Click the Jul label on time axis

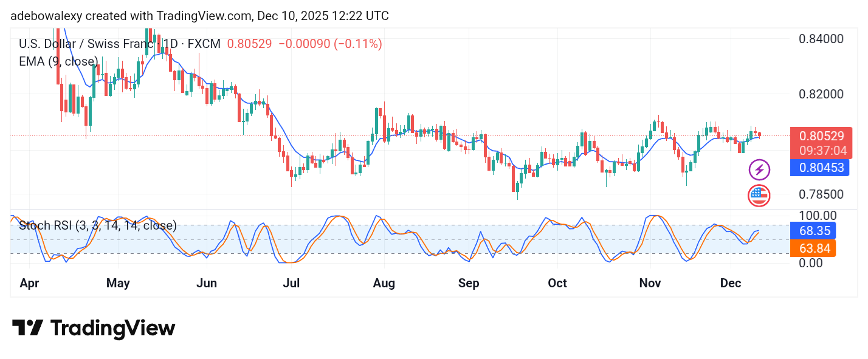coord(292,283)
